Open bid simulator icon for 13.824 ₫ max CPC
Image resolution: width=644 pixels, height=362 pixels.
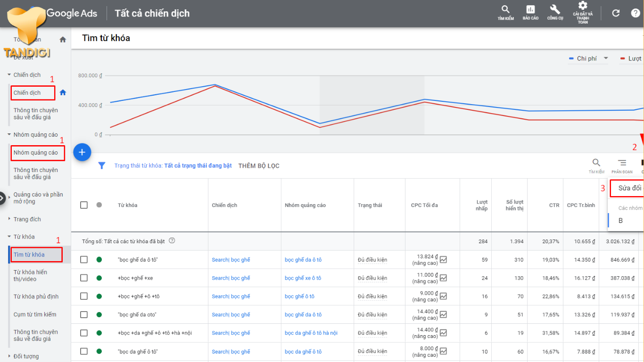444,259
